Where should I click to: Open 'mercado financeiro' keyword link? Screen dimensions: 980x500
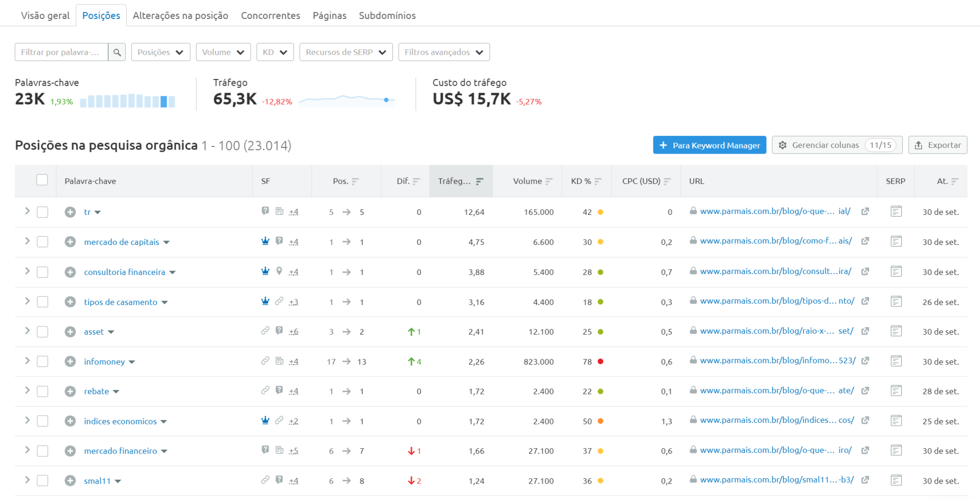click(120, 451)
